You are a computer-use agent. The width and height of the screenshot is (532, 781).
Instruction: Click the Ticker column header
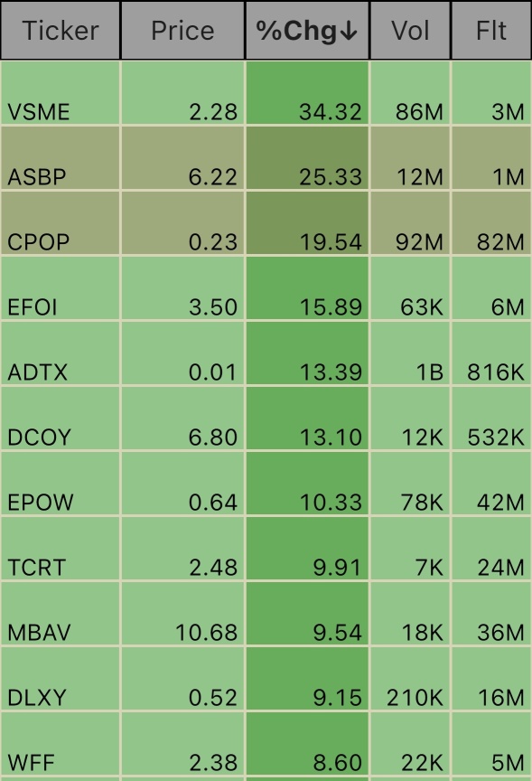(x=61, y=31)
